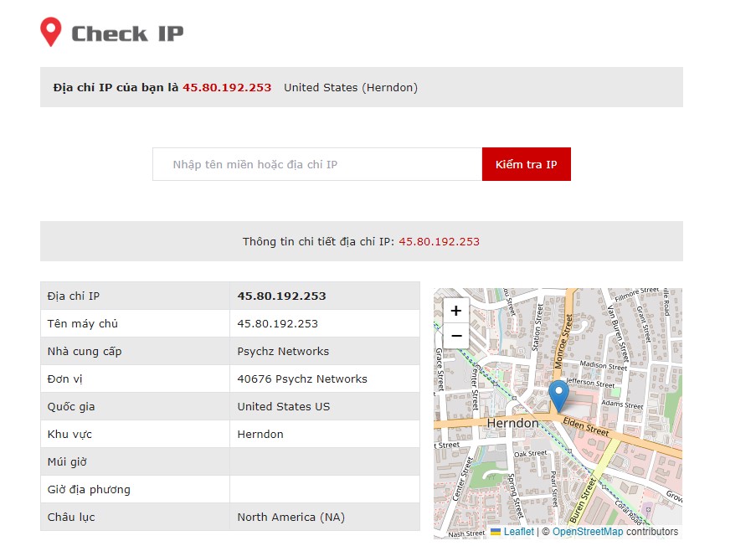Select the United States US country cell
756x546 pixels.
283,406
